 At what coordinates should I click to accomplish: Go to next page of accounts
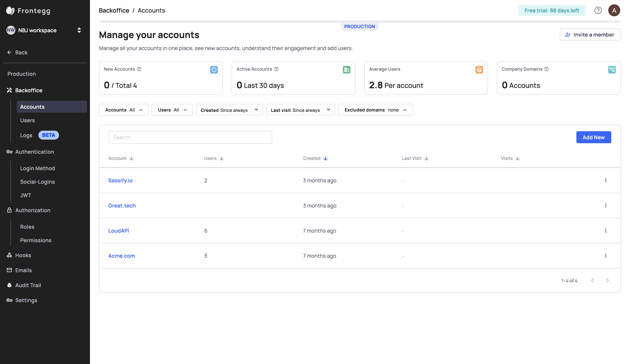coord(607,280)
